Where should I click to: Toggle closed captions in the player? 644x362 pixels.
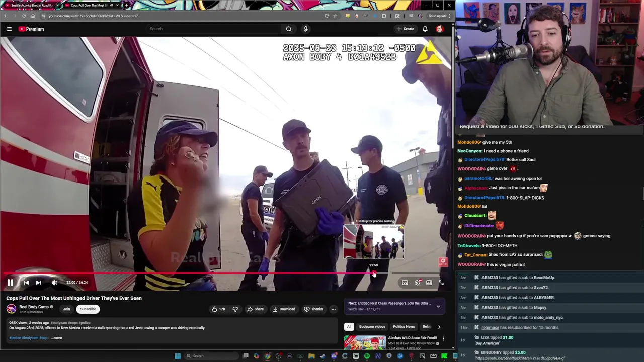click(405, 283)
